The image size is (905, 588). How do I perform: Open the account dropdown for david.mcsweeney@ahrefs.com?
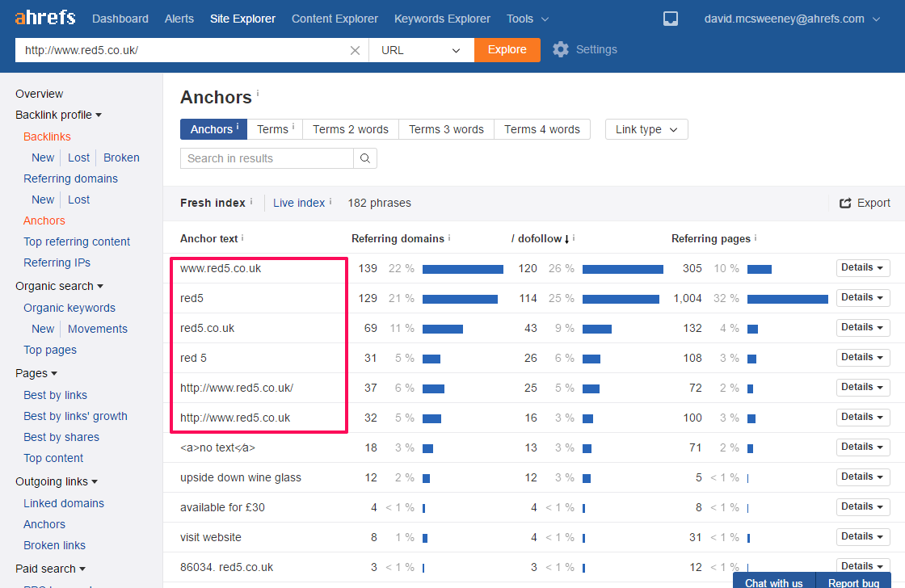pos(792,19)
